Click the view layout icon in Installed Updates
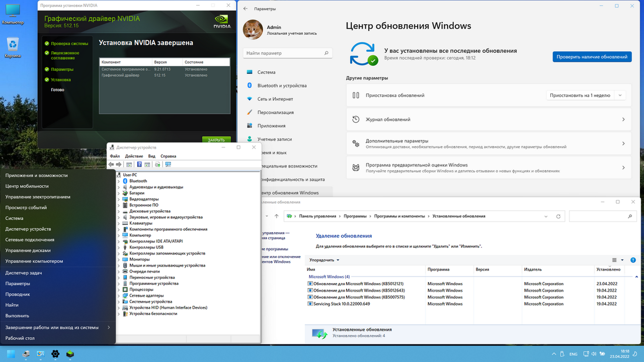The width and height of the screenshot is (644, 362). (x=614, y=260)
